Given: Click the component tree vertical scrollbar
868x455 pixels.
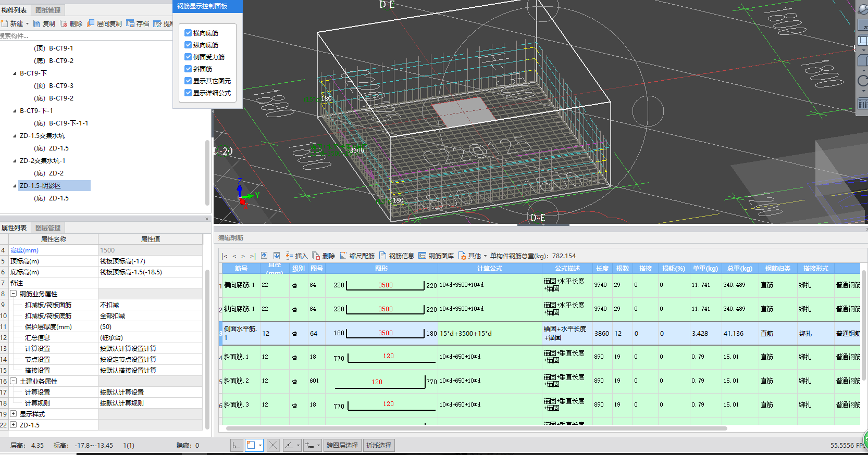Looking at the screenshot, I should pyautogui.click(x=207, y=172).
